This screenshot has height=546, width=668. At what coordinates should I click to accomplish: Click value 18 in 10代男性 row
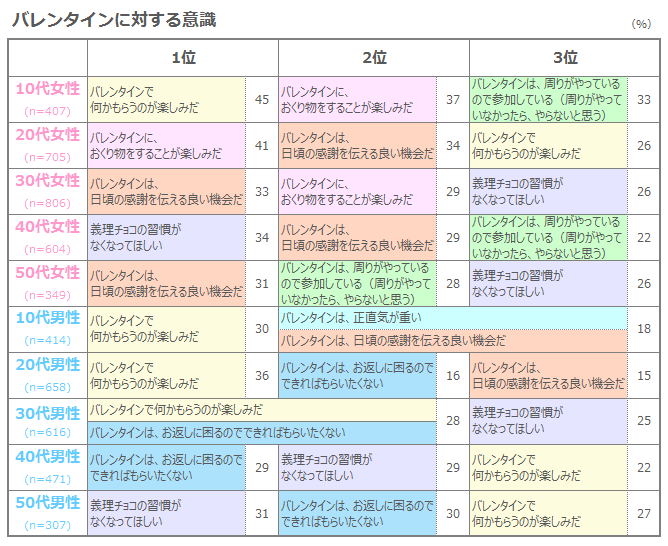[644, 329]
